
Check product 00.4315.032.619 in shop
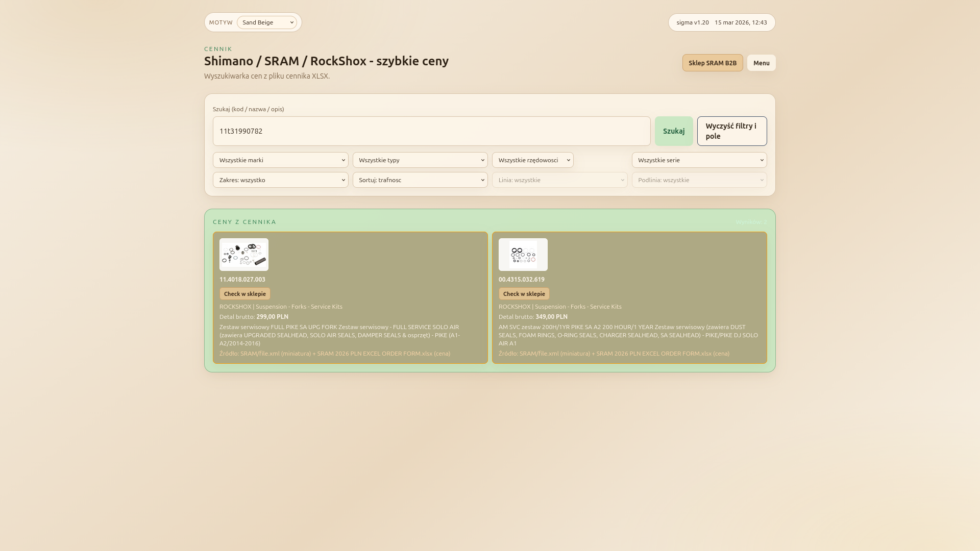tap(524, 294)
